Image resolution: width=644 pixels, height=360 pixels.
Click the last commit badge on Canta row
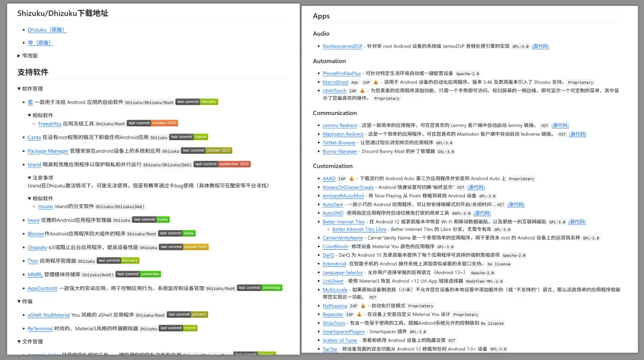coord(188,136)
